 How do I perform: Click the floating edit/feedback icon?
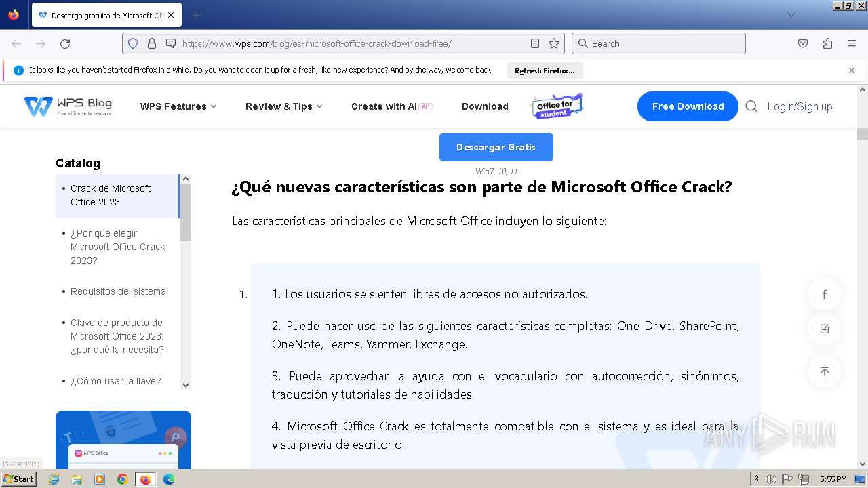coord(825,329)
